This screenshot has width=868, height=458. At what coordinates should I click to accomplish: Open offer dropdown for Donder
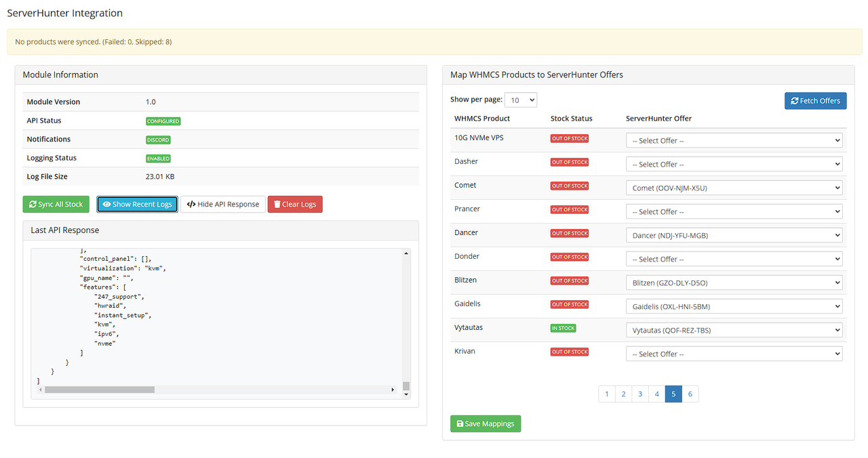click(x=734, y=259)
